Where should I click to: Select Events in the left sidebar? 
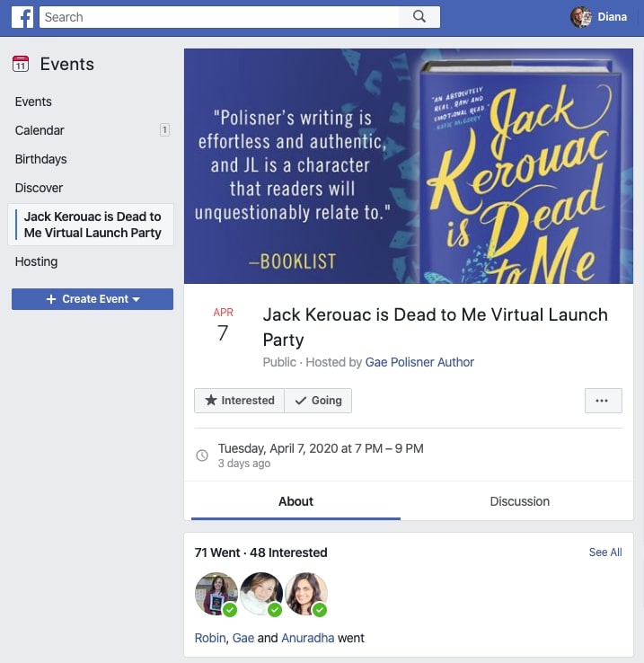pyautogui.click(x=33, y=102)
